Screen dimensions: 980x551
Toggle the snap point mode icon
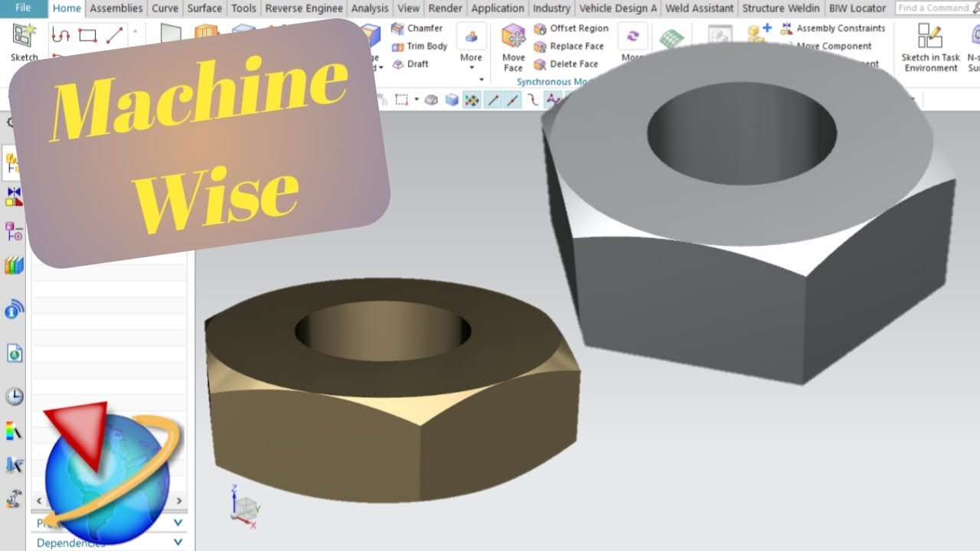click(x=472, y=100)
